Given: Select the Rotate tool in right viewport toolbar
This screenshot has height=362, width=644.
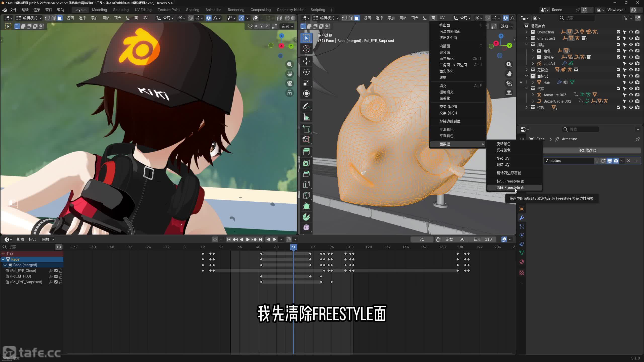Looking at the screenshot, I should click(x=306, y=72).
